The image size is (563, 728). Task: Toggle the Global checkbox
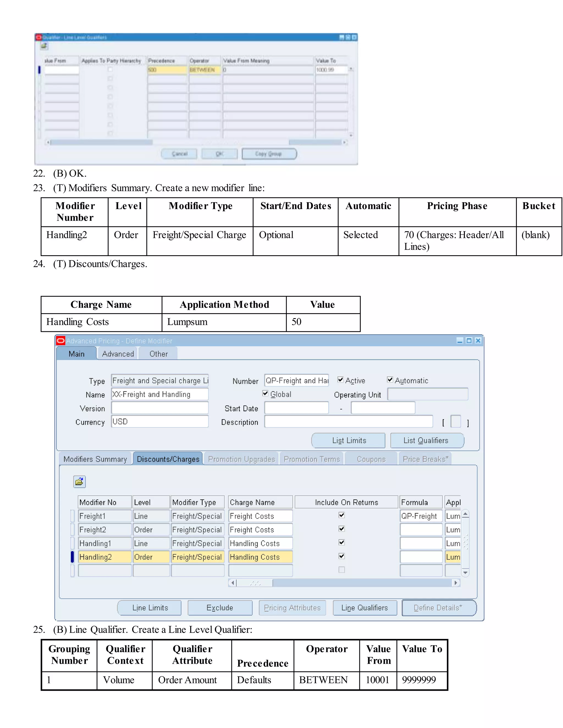pos(266,393)
